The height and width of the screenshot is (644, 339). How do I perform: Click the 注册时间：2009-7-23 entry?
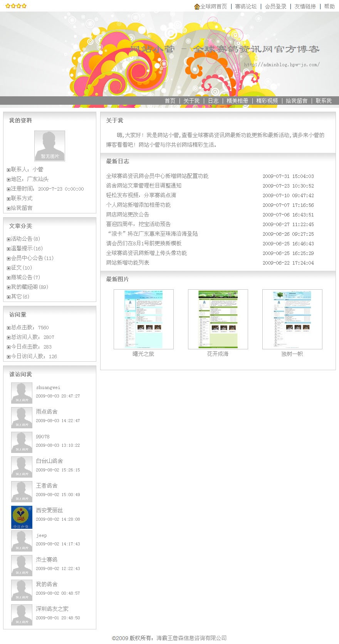pos(47,189)
